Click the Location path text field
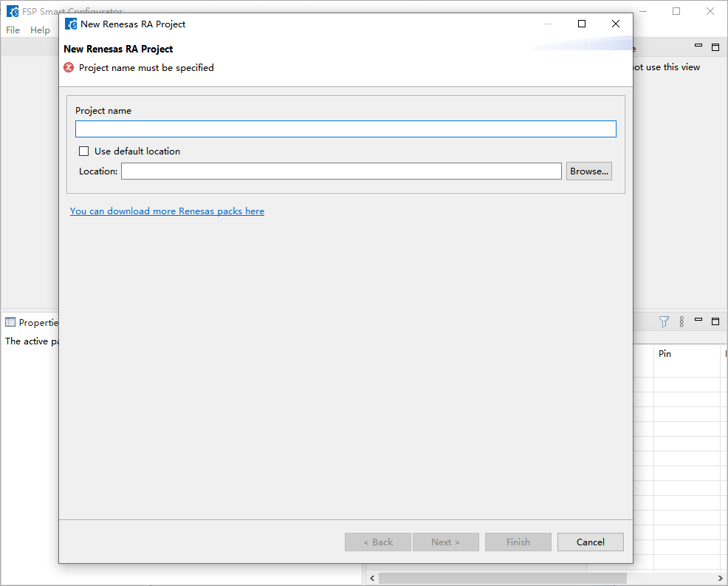 coord(341,171)
